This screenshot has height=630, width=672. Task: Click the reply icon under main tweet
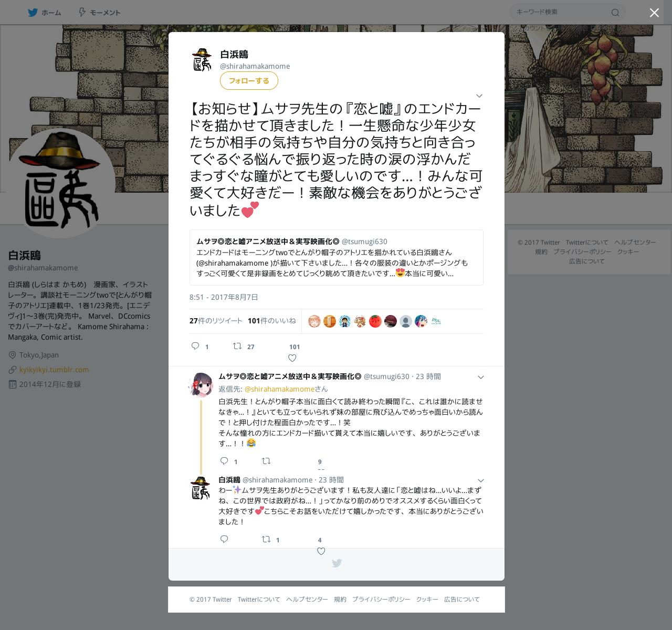(x=195, y=346)
